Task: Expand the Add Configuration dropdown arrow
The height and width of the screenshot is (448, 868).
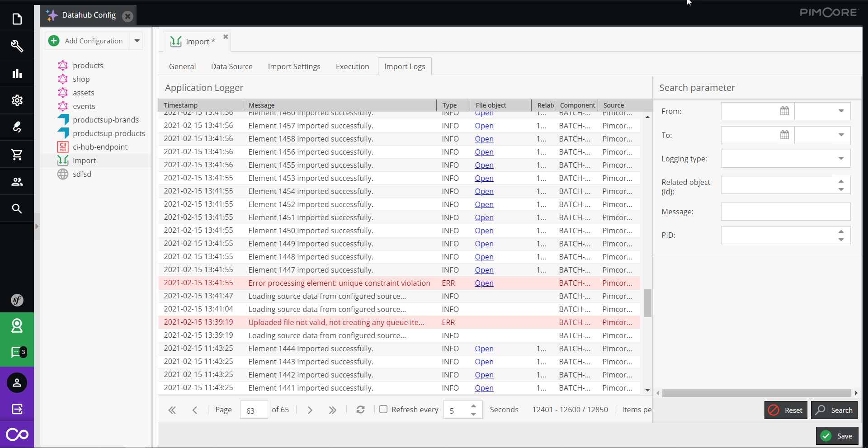Action: tap(137, 41)
